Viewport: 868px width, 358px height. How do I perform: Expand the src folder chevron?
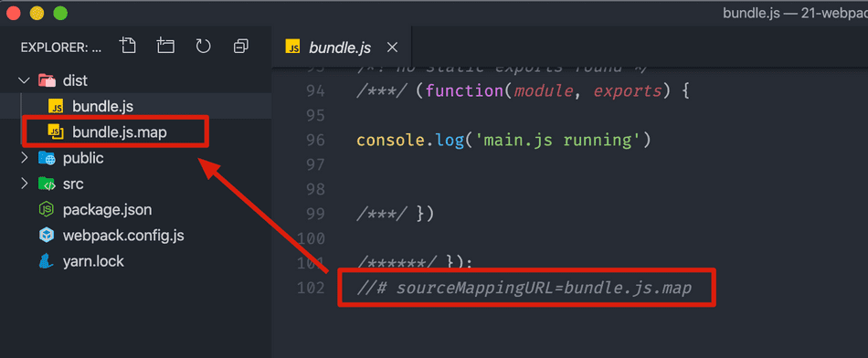click(24, 184)
